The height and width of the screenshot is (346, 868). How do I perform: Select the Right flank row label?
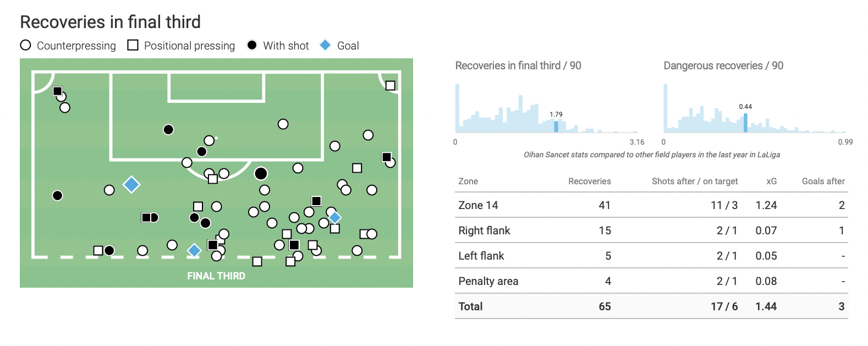(484, 230)
